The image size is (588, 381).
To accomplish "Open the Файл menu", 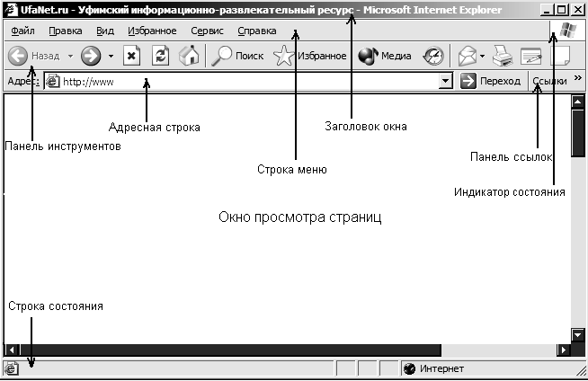I will [22, 31].
